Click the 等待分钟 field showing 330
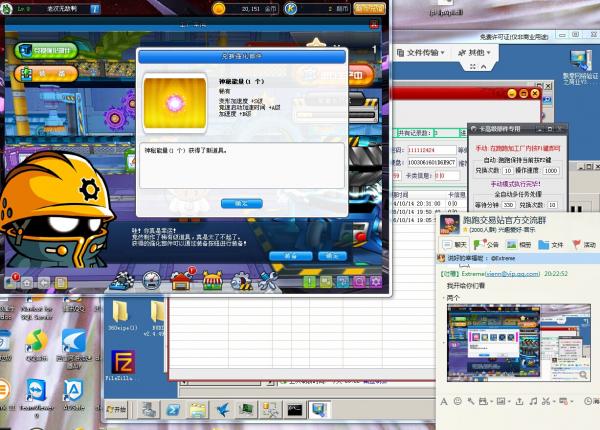This screenshot has height=430, width=600. [x=509, y=205]
